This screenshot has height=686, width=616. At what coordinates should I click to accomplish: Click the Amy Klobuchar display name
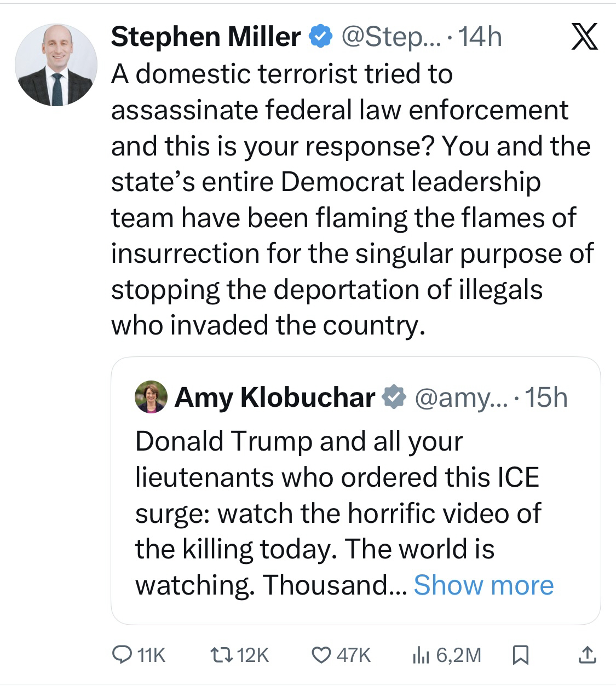(x=275, y=397)
